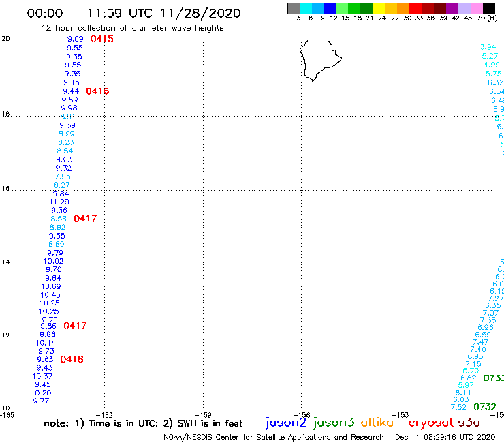Viewport: 504px width, 443px height.
Task: Click the 7.95 wave height value
Action: click(63, 177)
